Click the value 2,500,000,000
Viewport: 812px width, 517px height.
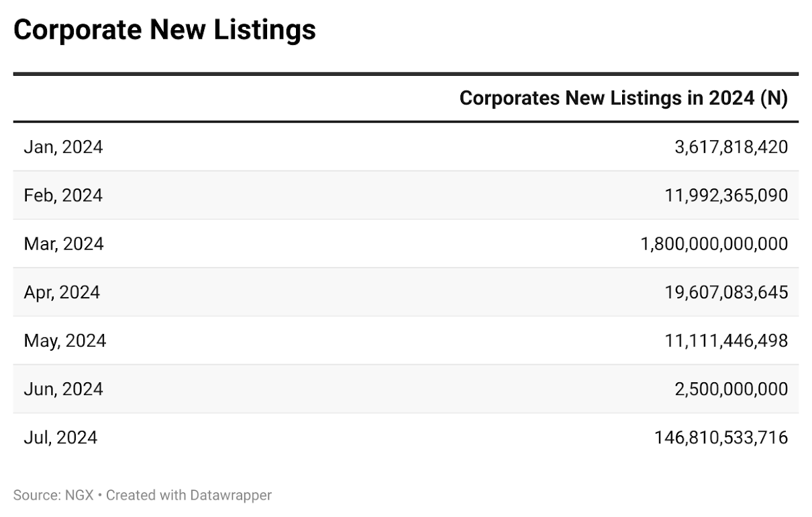[731, 389]
